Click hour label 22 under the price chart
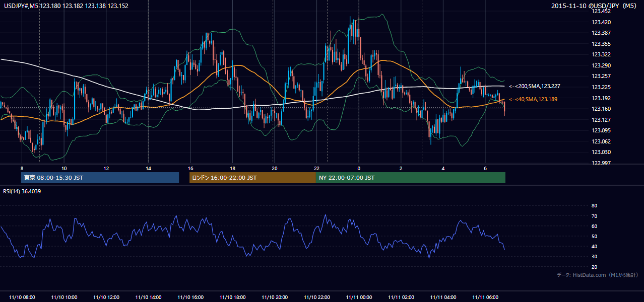The image size is (644, 302). (x=316, y=168)
